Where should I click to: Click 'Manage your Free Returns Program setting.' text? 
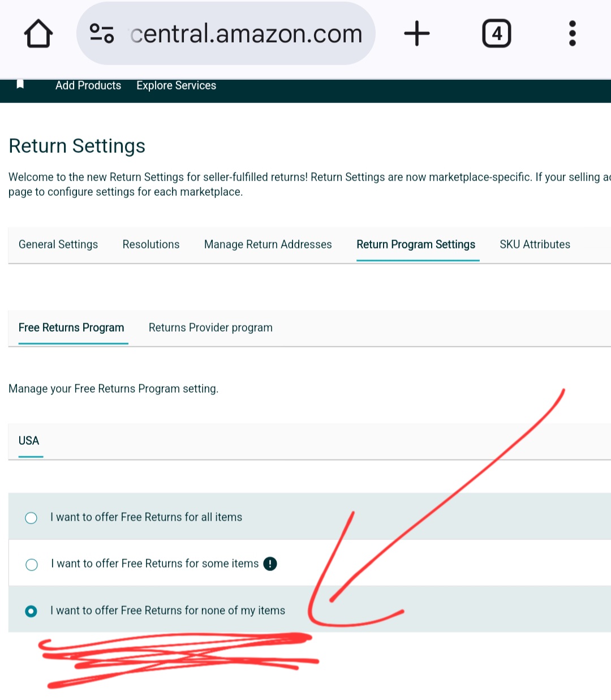(x=114, y=389)
